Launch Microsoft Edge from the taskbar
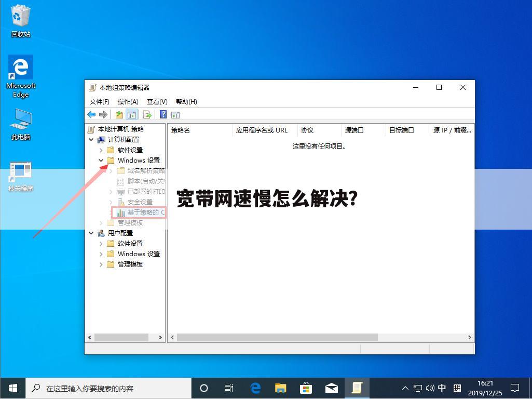532x399 pixels. click(255, 388)
